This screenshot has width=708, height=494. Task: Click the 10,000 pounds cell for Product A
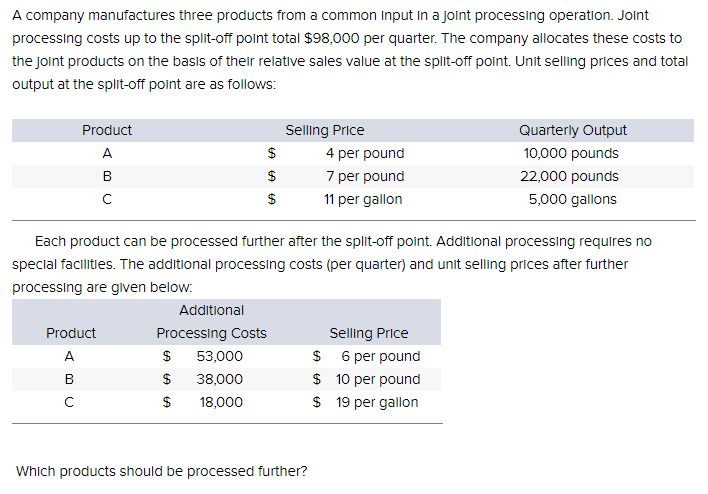(571, 153)
